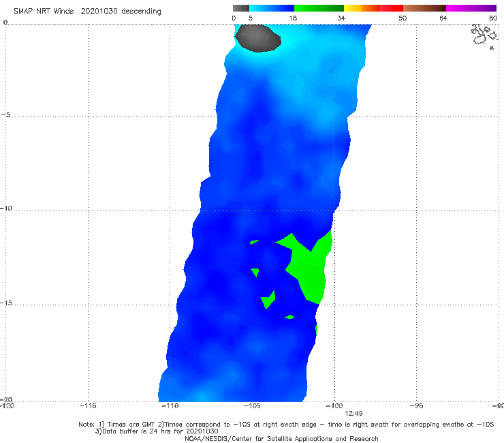Click the note line starting 'Note: 1) Times are GMT'

[x=286, y=425]
